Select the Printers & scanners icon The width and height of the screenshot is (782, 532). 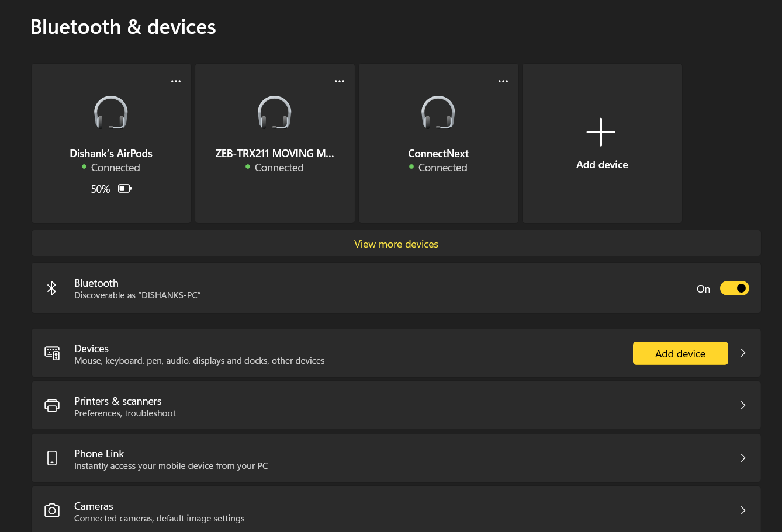(x=52, y=405)
